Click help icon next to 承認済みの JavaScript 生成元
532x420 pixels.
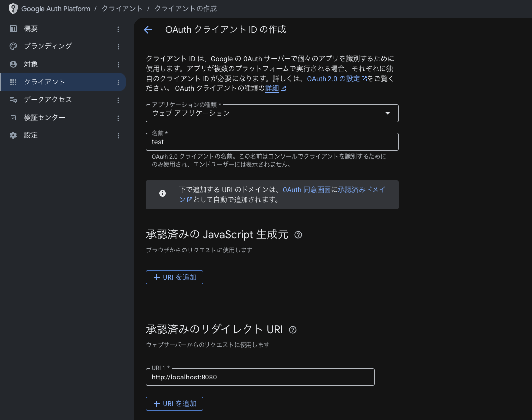[x=298, y=235]
